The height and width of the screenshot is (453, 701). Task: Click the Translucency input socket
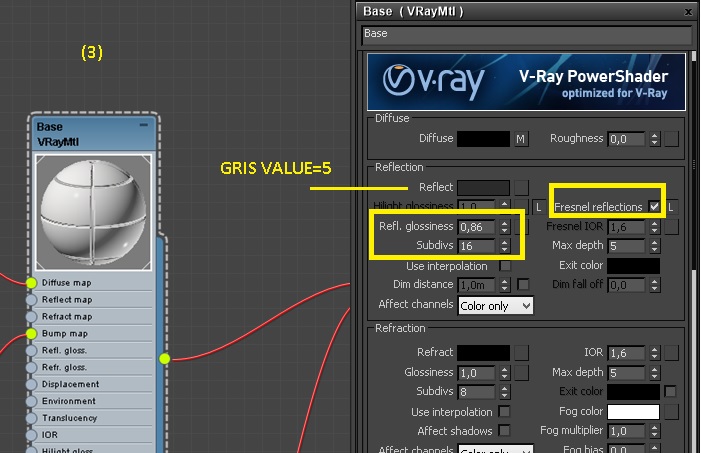point(31,418)
